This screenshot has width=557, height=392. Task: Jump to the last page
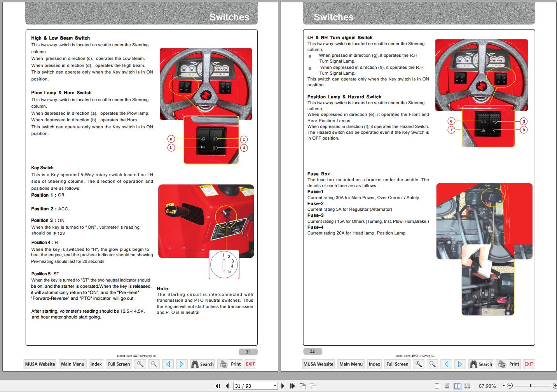click(x=292, y=386)
